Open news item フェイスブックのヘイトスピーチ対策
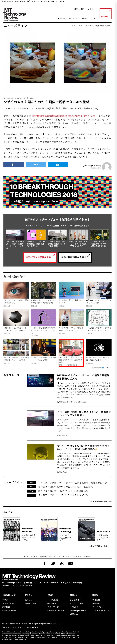 pyautogui.click(x=64, y=495)
